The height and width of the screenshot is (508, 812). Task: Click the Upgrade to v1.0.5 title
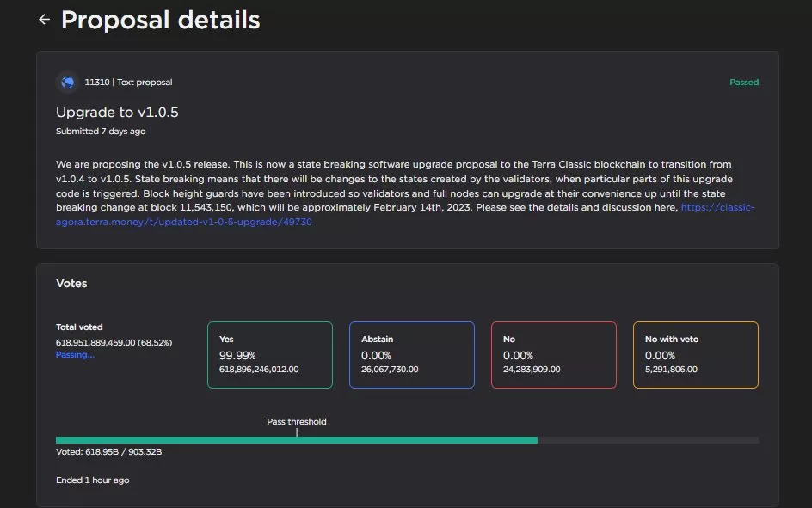click(x=117, y=112)
